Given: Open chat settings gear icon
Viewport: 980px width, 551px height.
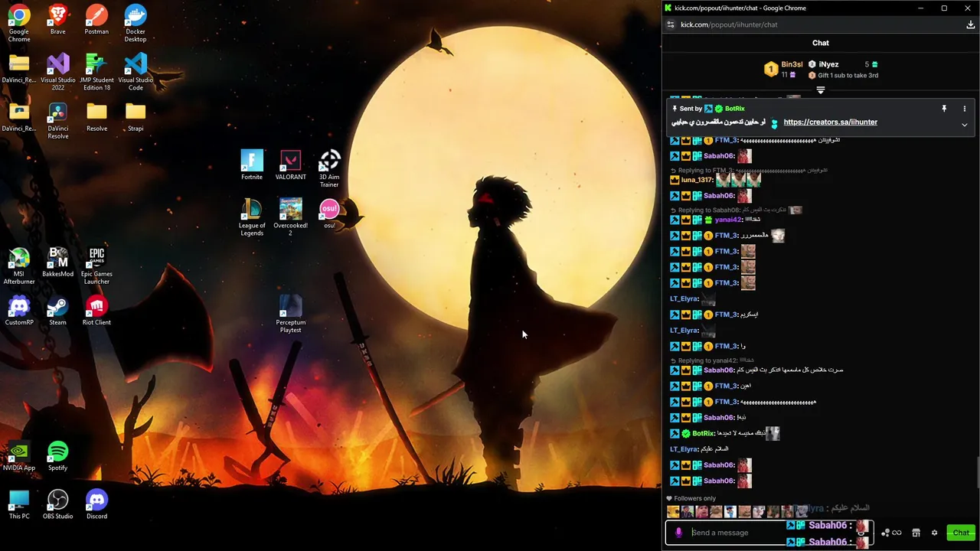Looking at the screenshot, I should point(934,533).
